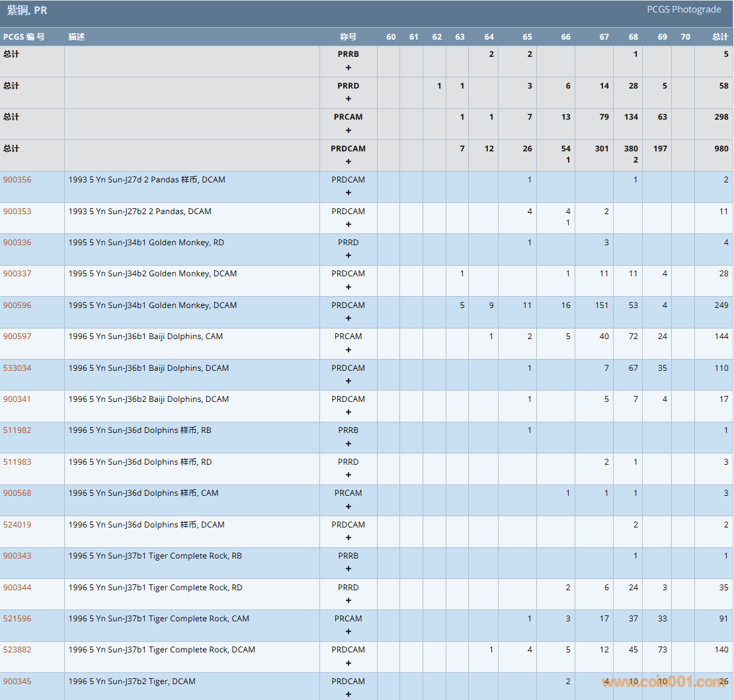Open PCGS number 511982 link

[17, 430]
